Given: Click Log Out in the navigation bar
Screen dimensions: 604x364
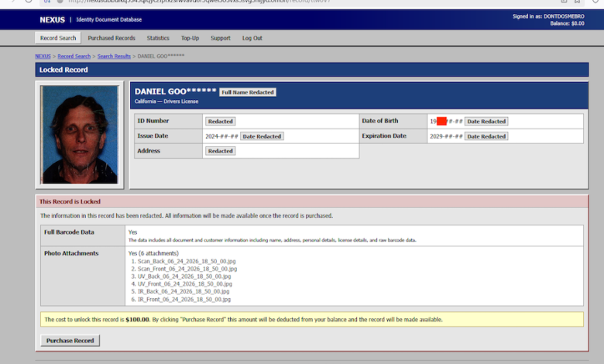Looking at the screenshot, I should (252, 38).
